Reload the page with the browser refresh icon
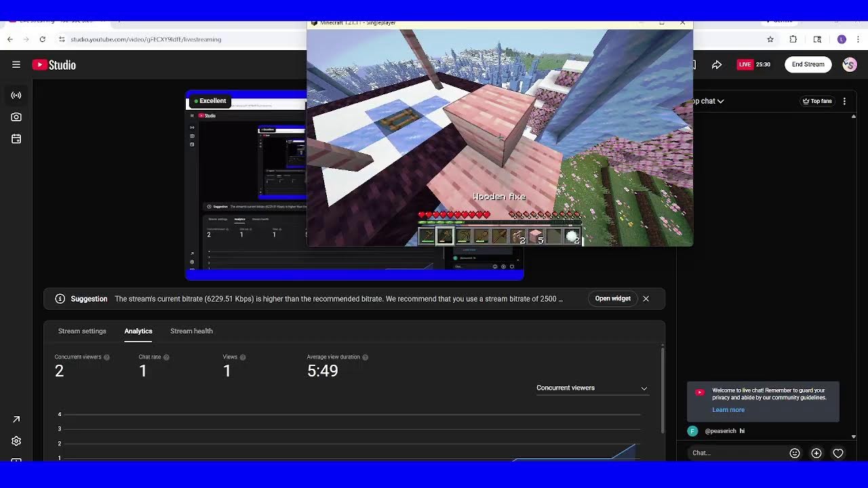The width and height of the screenshot is (868, 488). coord(42,39)
